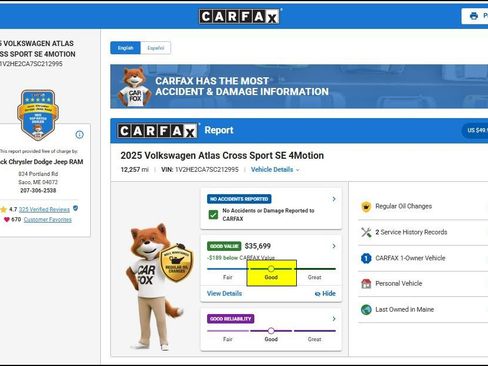Expand the Good Reliability card chevron
The height and width of the screenshot is (366, 488).
click(x=334, y=319)
